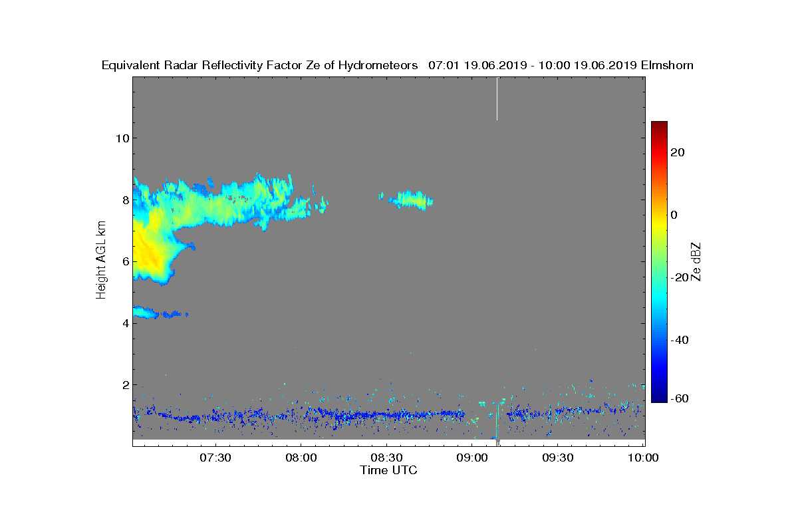Click the 10:00 time tick label

tap(643, 458)
